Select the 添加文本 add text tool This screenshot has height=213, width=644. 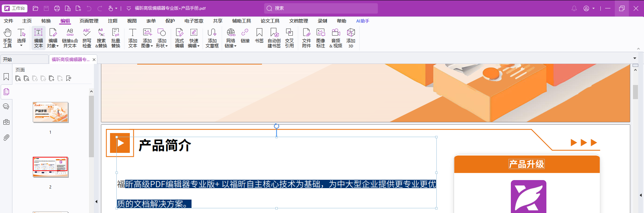click(133, 38)
